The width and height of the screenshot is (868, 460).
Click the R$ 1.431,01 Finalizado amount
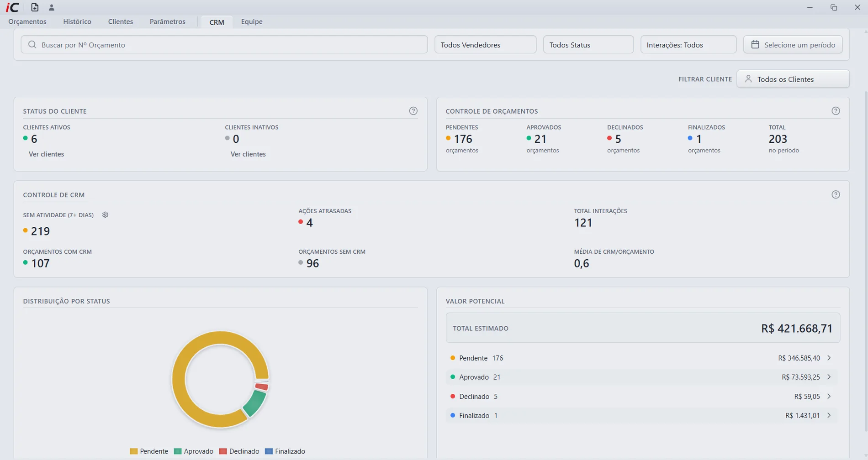803,416
